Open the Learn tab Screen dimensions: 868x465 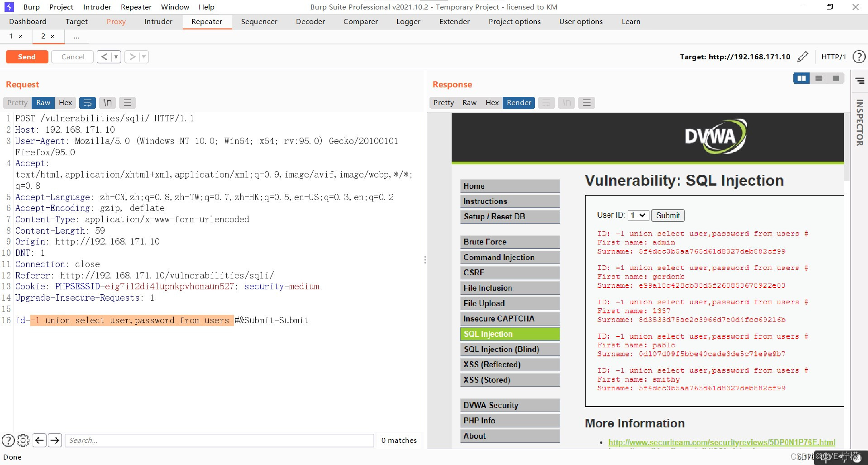(x=630, y=22)
